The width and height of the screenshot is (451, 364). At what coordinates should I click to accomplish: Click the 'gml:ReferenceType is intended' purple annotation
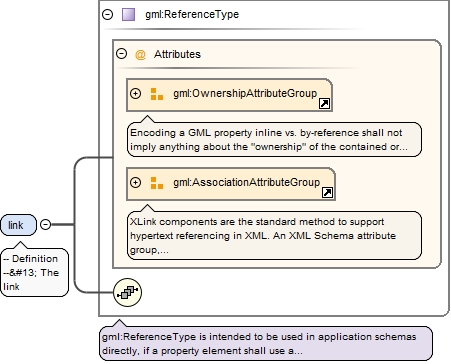coord(266,343)
